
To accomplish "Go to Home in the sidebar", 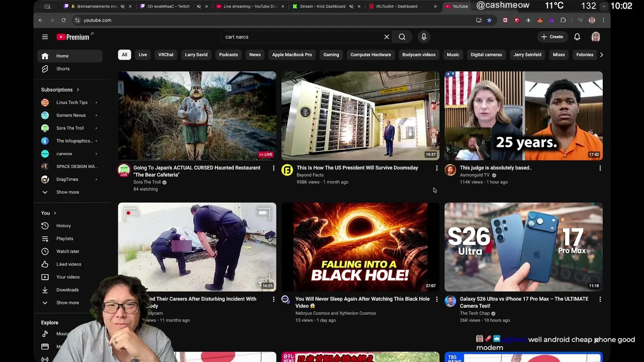I will (70, 56).
